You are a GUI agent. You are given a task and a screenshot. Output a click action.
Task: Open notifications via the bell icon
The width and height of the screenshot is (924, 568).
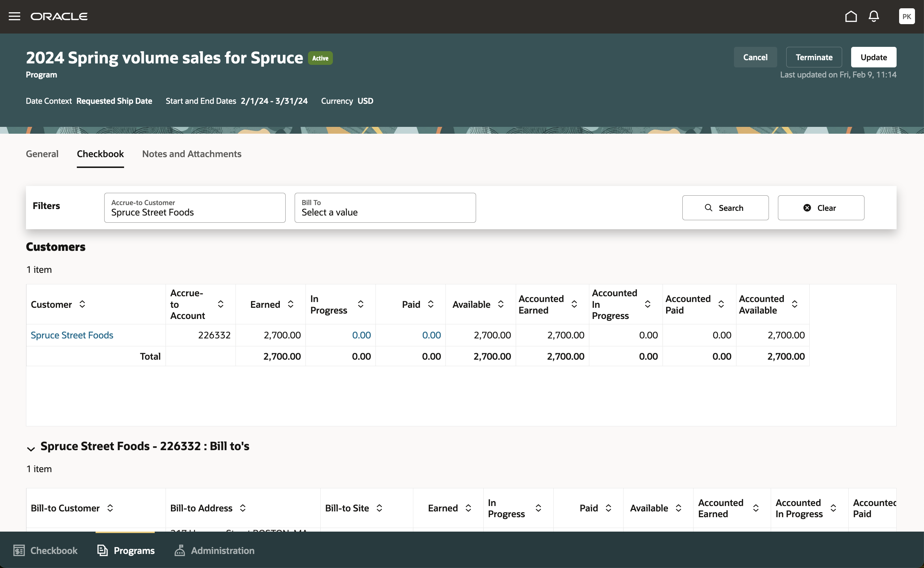874,16
